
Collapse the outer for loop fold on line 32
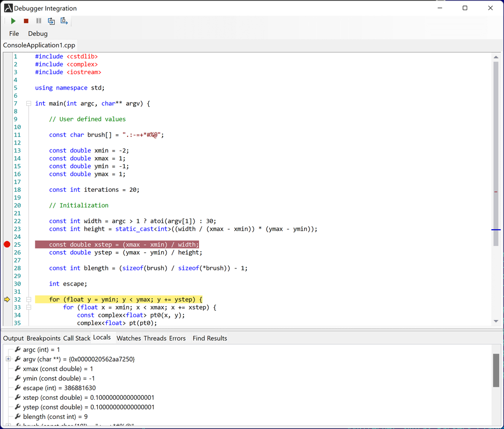click(x=29, y=299)
